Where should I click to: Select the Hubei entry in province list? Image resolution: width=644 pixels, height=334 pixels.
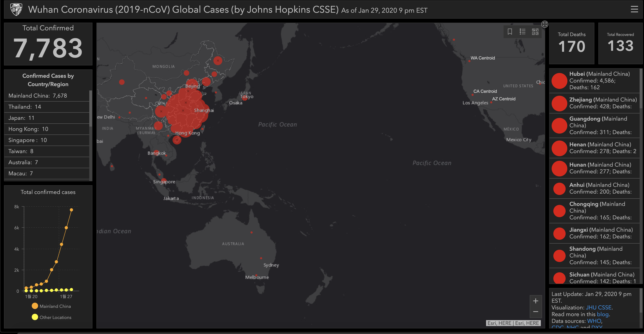click(595, 81)
